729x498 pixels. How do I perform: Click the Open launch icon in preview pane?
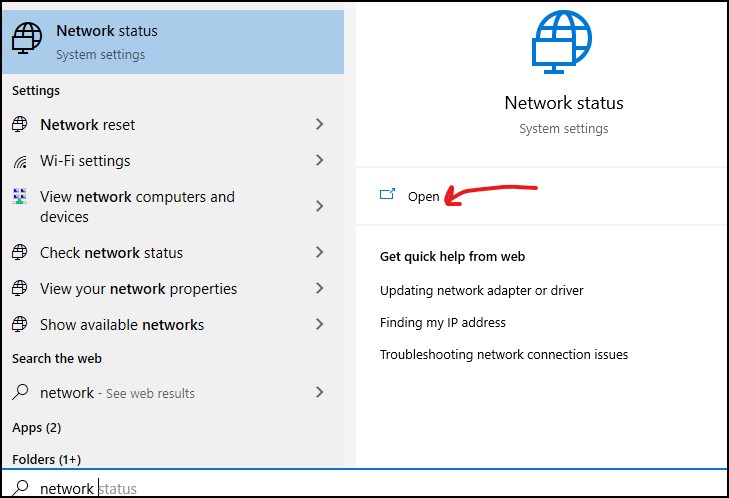coord(387,194)
